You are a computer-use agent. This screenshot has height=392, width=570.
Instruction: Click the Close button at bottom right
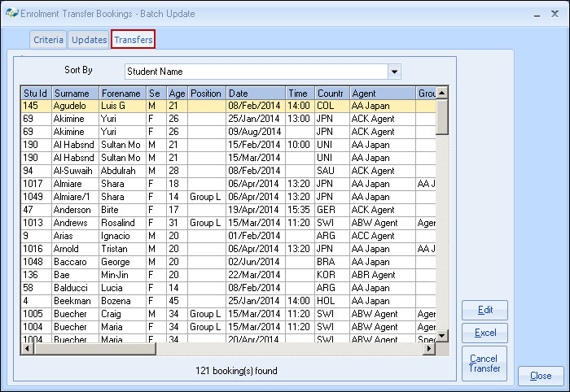[540, 376]
